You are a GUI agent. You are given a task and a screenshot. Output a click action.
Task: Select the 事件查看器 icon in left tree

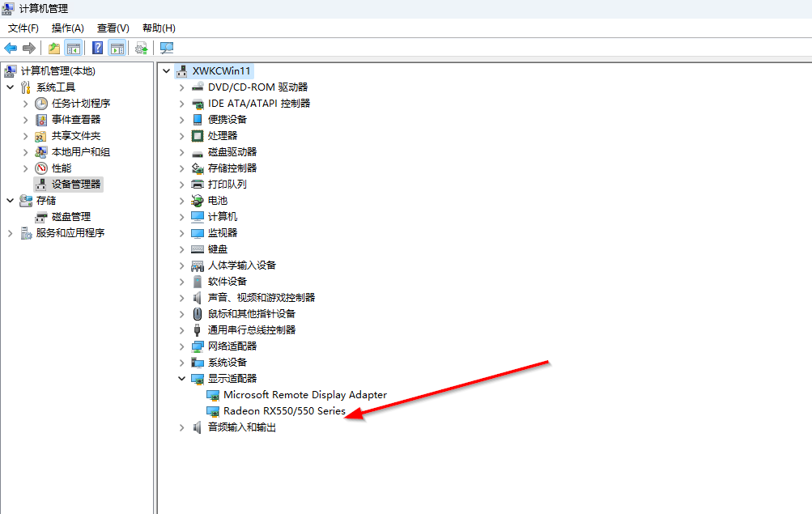41,120
